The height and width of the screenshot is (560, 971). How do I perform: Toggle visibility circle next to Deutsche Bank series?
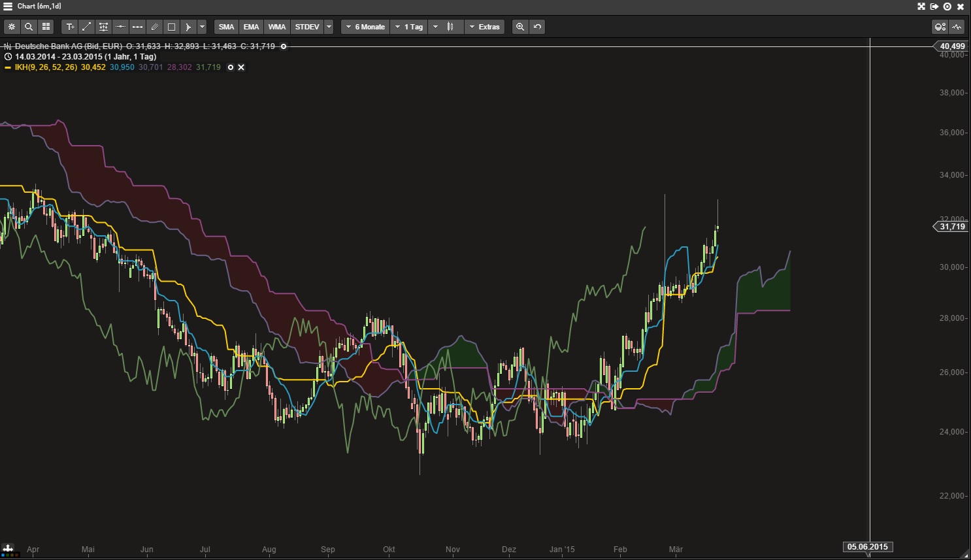284,46
